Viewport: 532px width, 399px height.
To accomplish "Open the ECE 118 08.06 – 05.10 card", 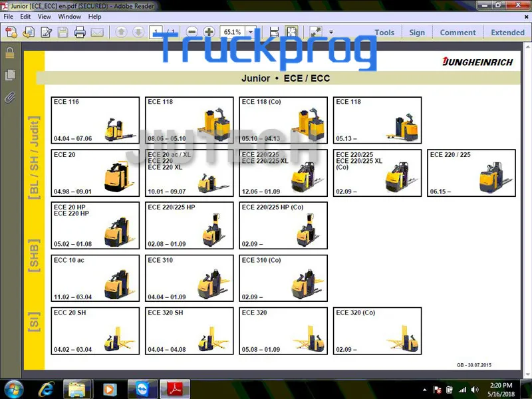I will click(190, 120).
